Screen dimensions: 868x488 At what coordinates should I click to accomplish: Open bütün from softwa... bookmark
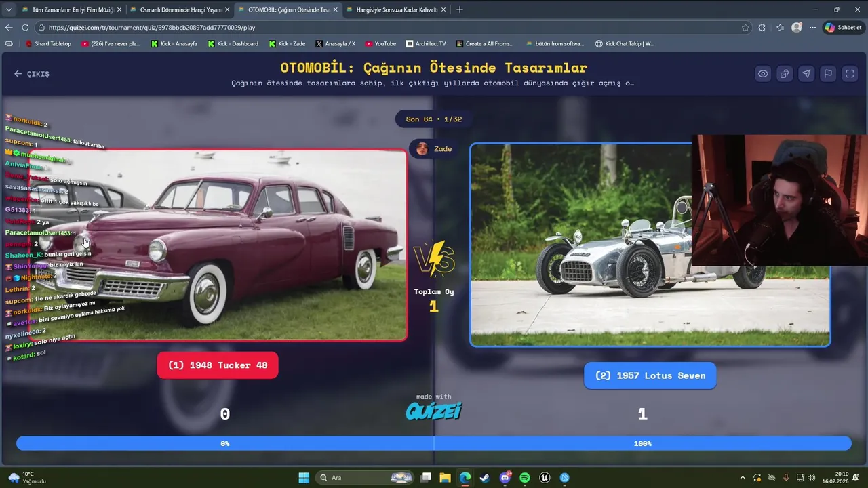(555, 43)
